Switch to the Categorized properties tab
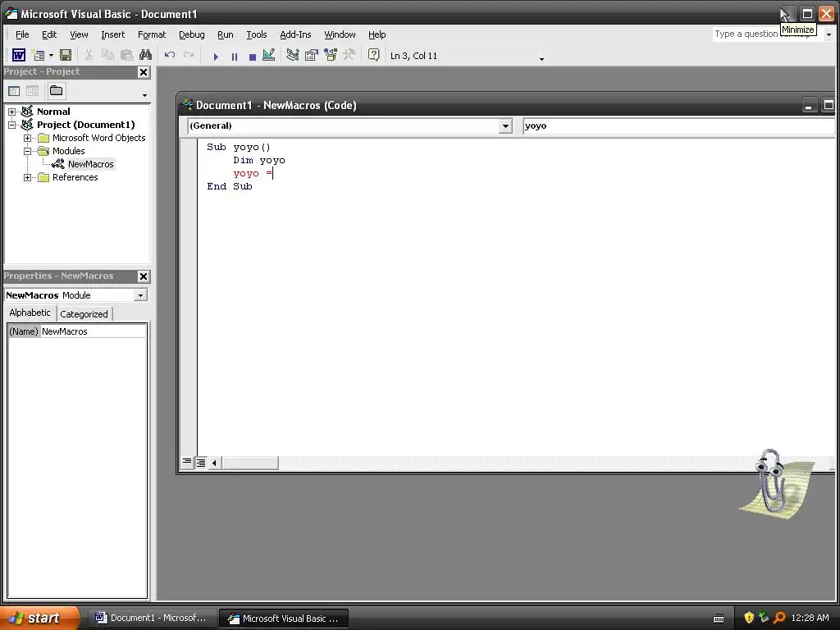Image resolution: width=840 pixels, height=630 pixels. pyautogui.click(x=84, y=314)
